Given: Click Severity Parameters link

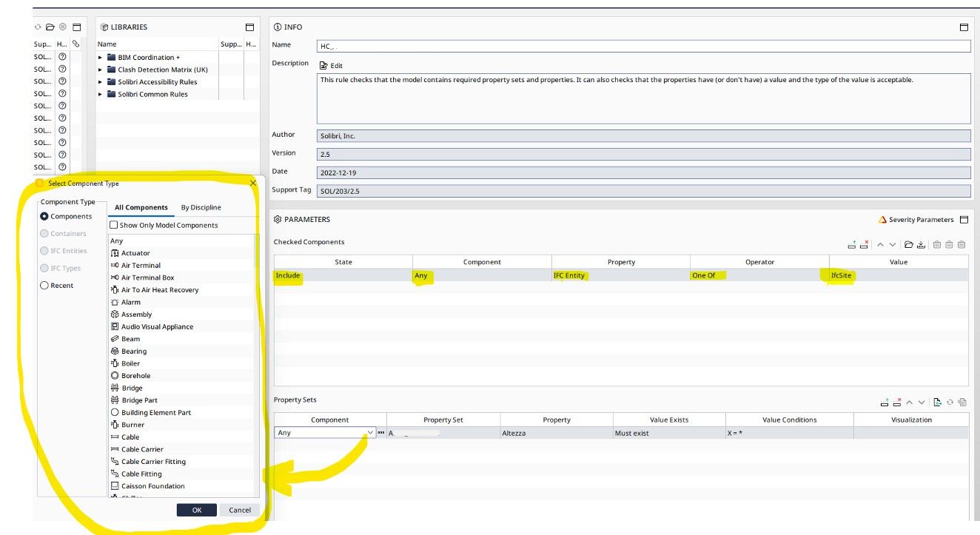Looking at the screenshot, I should pos(921,220).
